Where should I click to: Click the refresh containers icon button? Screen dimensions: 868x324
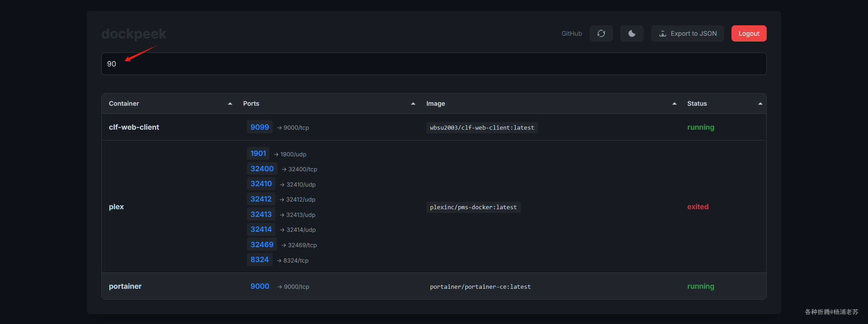click(x=601, y=33)
